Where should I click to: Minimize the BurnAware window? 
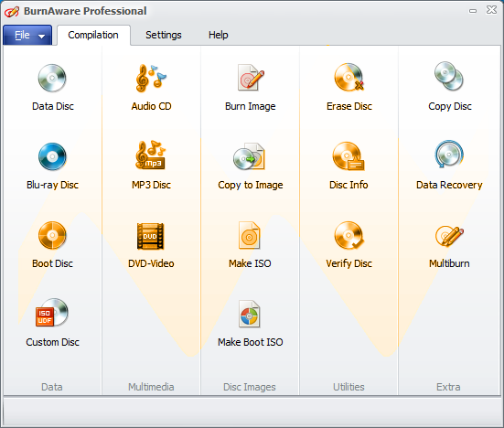coord(473,11)
